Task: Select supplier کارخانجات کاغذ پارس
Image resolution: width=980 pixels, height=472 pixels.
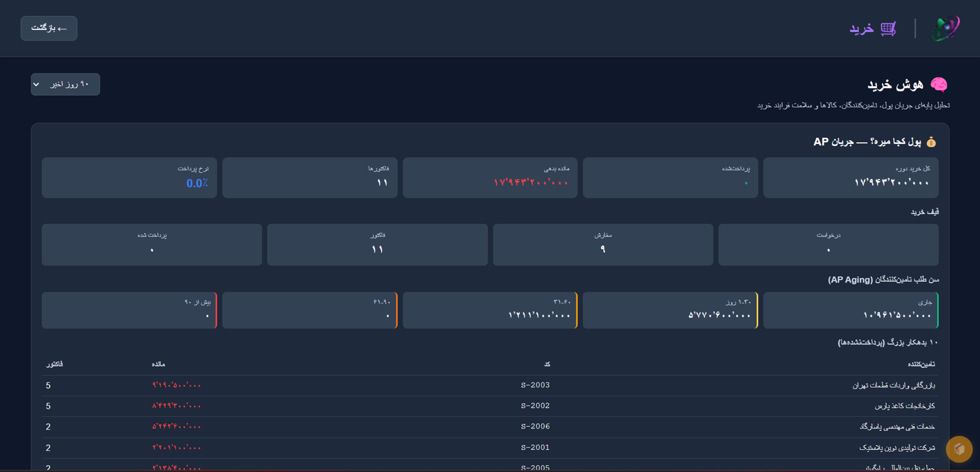Action: pyautogui.click(x=905, y=406)
